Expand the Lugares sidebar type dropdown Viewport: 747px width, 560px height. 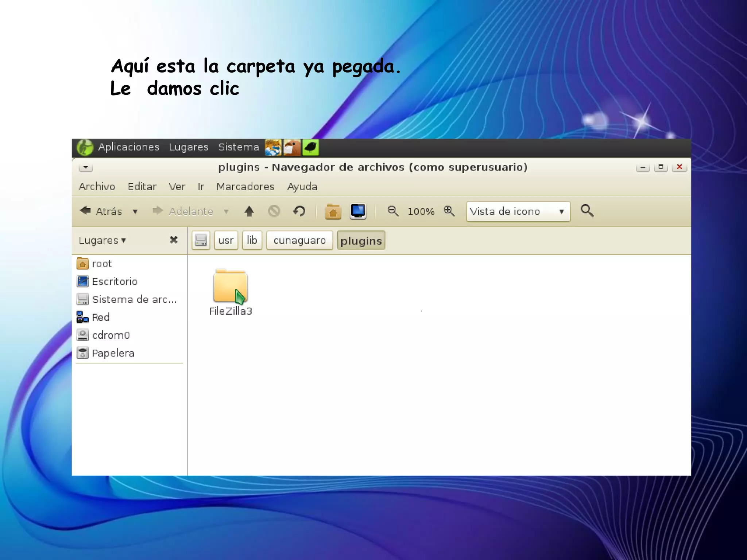(102, 240)
